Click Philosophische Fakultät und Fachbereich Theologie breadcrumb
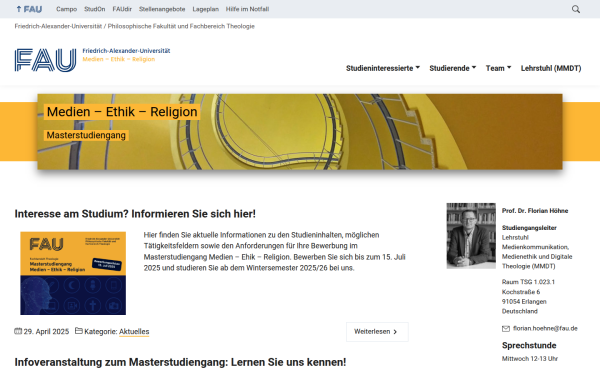This screenshot has height=375, width=600. coord(181,26)
